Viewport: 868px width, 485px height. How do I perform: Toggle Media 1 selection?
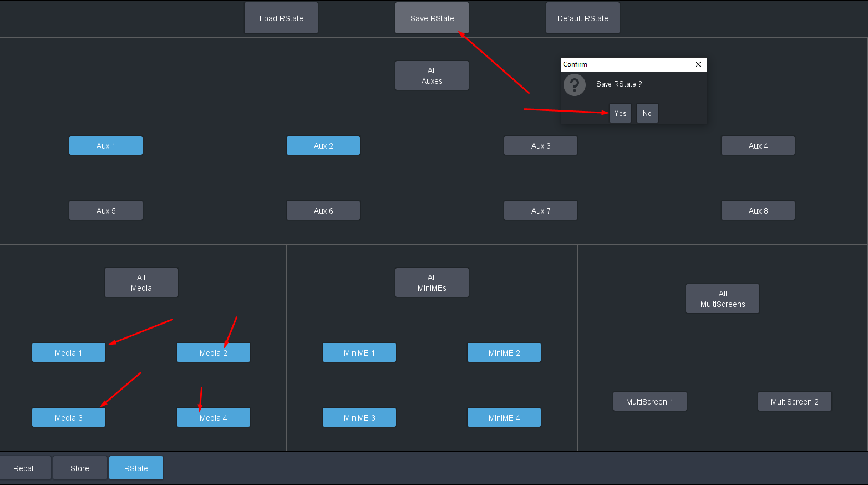tap(69, 352)
